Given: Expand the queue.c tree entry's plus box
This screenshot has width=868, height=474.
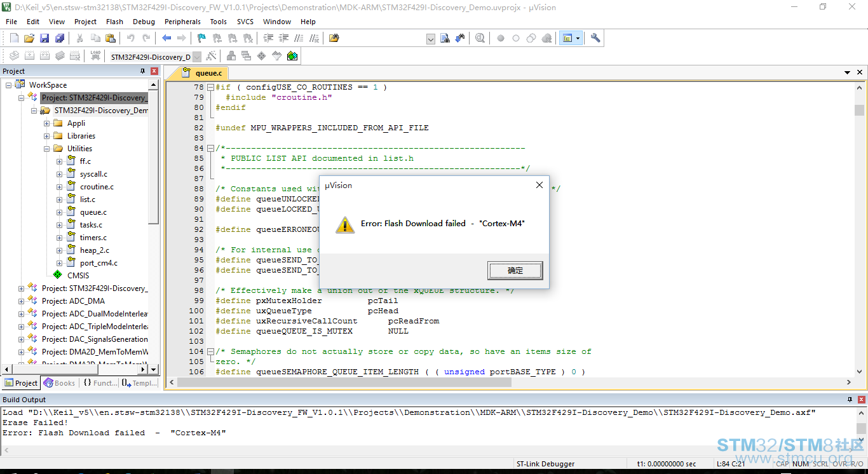Looking at the screenshot, I should click(x=60, y=212).
